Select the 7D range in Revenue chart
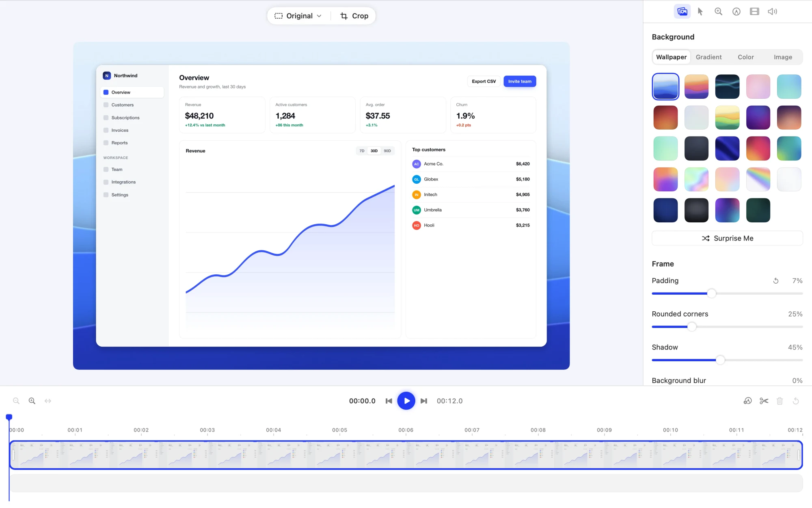 [x=362, y=151]
